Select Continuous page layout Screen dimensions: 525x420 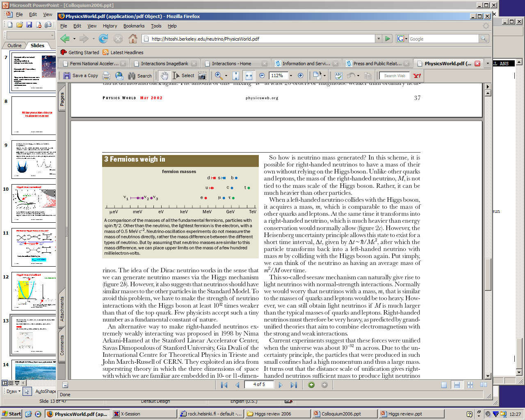point(457,385)
